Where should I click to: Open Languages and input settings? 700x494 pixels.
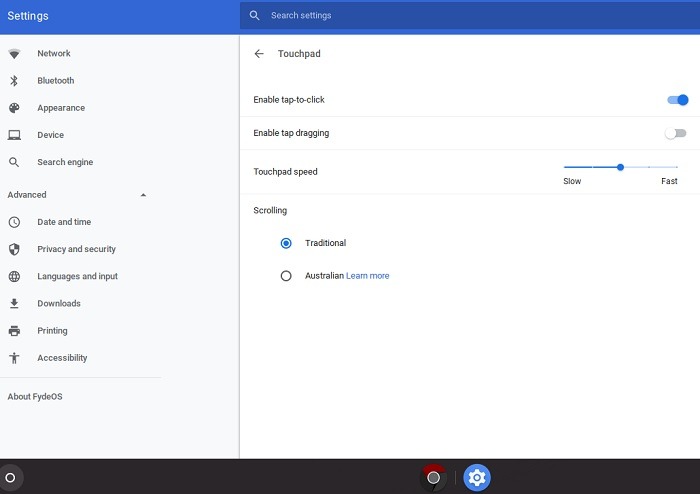click(x=80, y=276)
